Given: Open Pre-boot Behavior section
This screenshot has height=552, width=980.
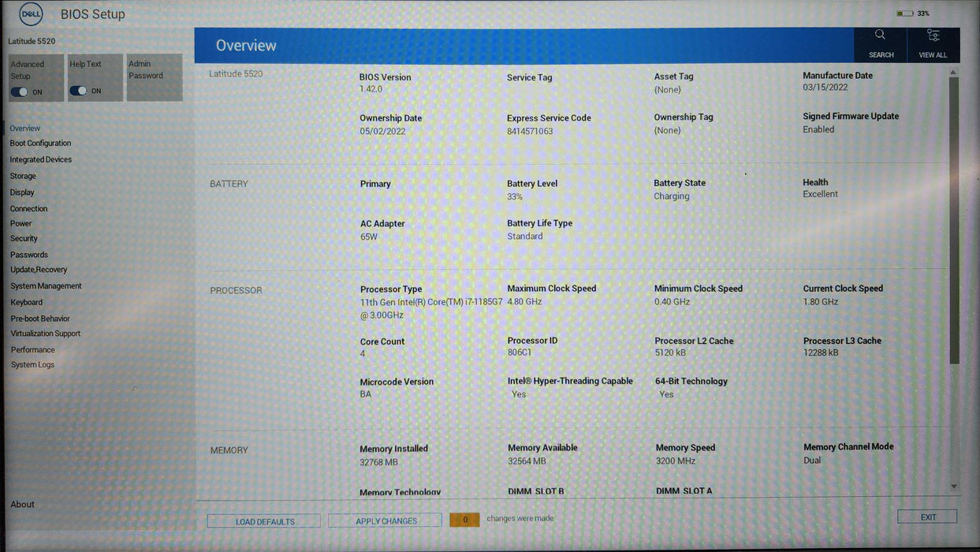Looking at the screenshot, I should (40, 319).
